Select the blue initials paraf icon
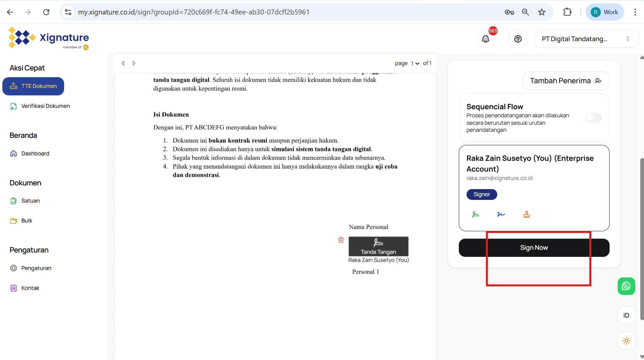The image size is (644, 360). click(x=501, y=214)
